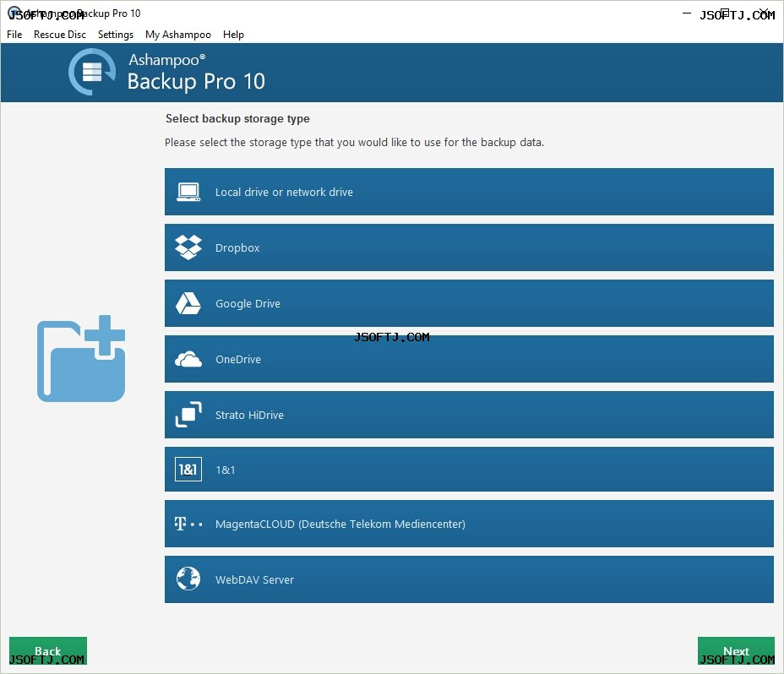Open the Help menu
This screenshot has height=674, width=784.
233,35
